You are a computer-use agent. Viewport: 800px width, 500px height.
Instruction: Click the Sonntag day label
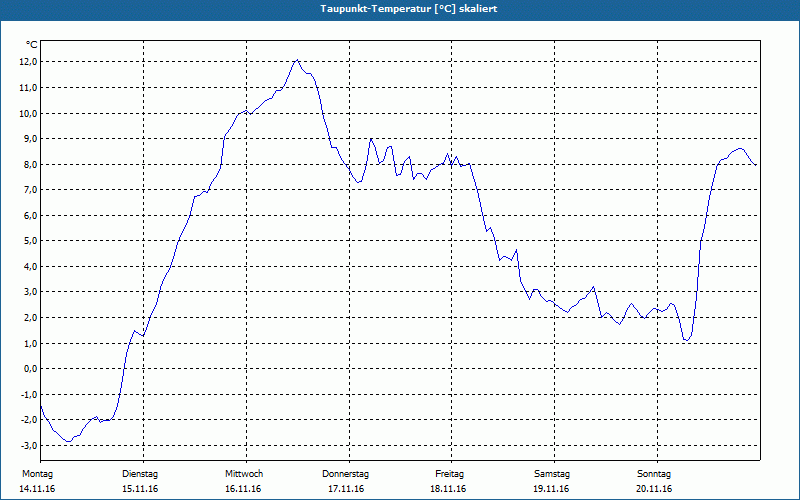coord(654,474)
